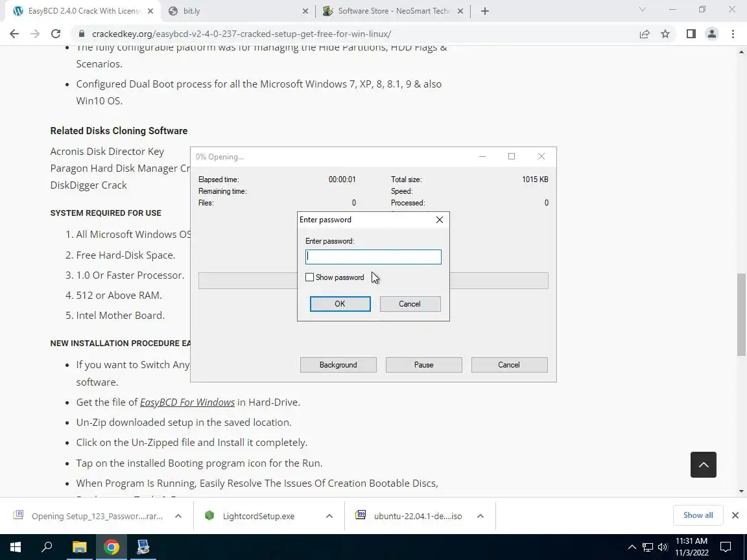Click the site padlock icon
This screenshot has width=747, height=560.
82,34
